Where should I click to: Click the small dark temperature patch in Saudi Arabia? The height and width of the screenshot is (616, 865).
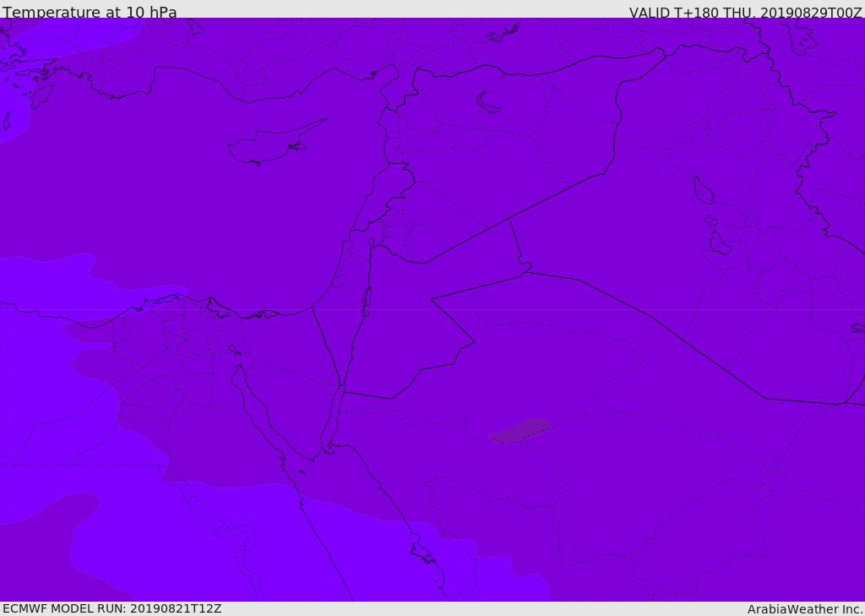[x=520, y=431]
